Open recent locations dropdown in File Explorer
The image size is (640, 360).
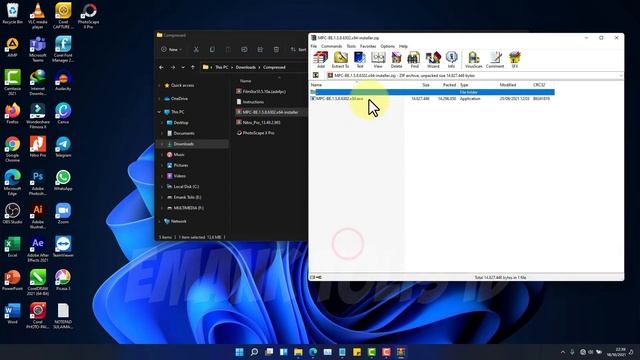click(183, 67)
